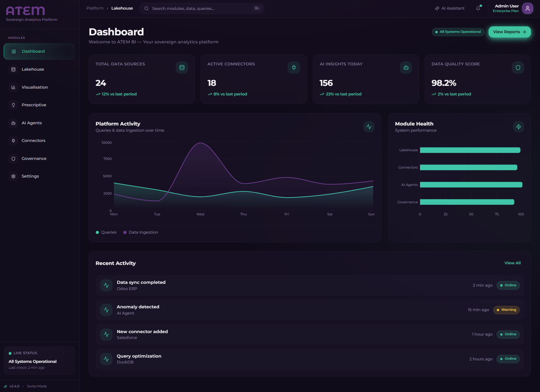This screenshot has width=540, height=392.
Task: Open the Admin User avatar icon
Action: [x=527, y=8]
